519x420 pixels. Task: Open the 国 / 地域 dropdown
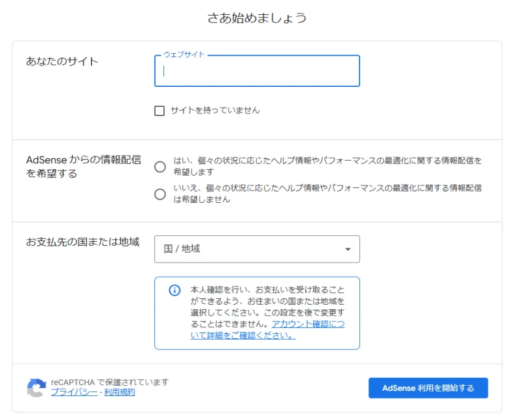[x=257, y=249]
